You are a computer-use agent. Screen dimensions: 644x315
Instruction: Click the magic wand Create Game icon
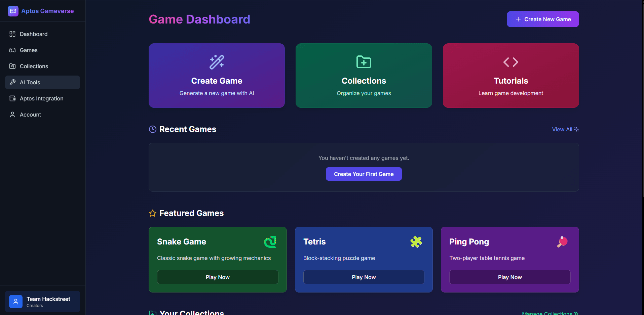tap(217, 62)
